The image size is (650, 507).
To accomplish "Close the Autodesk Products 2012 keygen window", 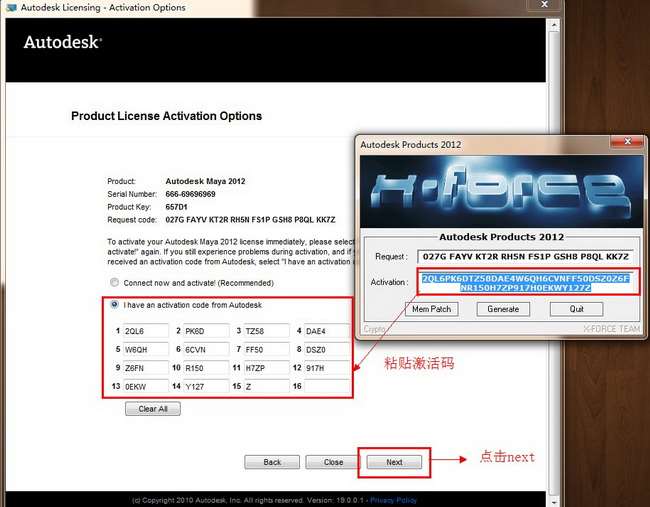I will click(x=627, y=142).
